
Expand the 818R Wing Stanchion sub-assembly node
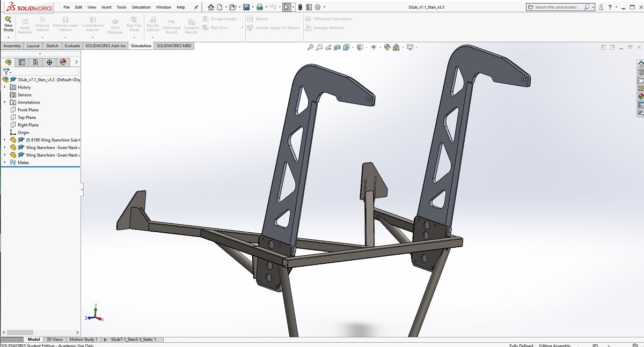tap(5, 139)
